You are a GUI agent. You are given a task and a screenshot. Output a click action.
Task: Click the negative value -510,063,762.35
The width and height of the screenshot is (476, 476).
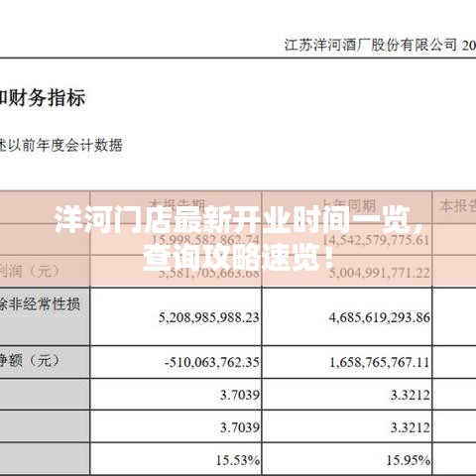click(212, 363)
